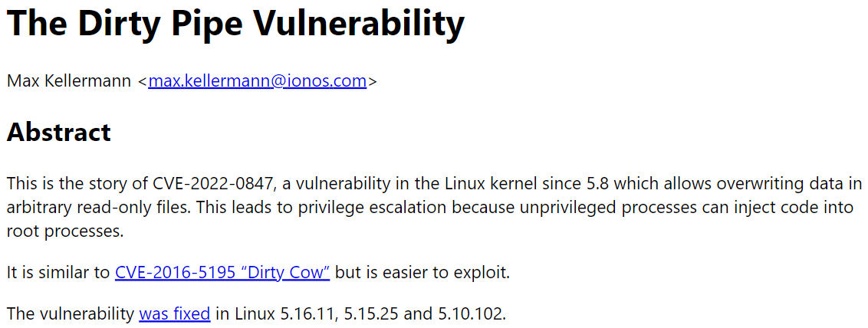
Task: Click the words "root processes" ending the paragraph
Action: tap(63, 231)
